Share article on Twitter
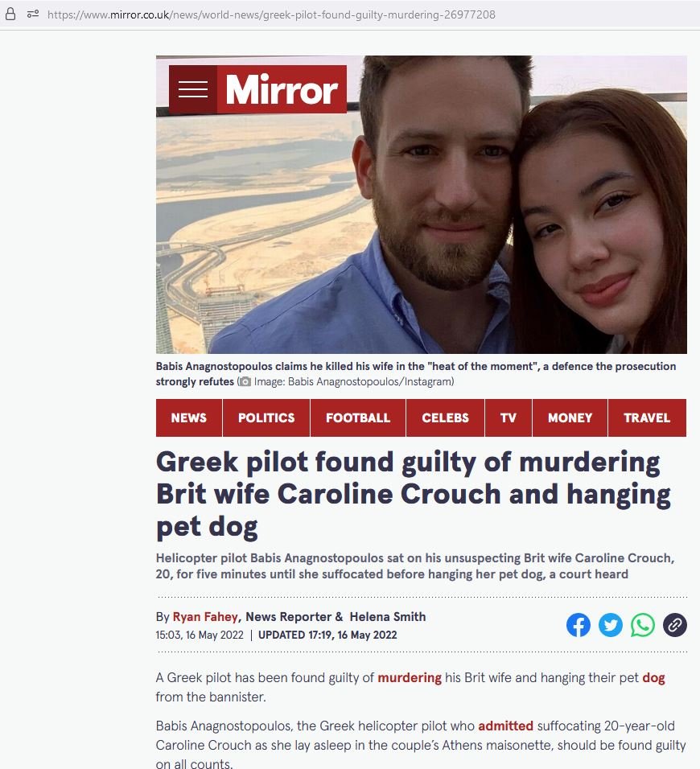 [610, 625]
